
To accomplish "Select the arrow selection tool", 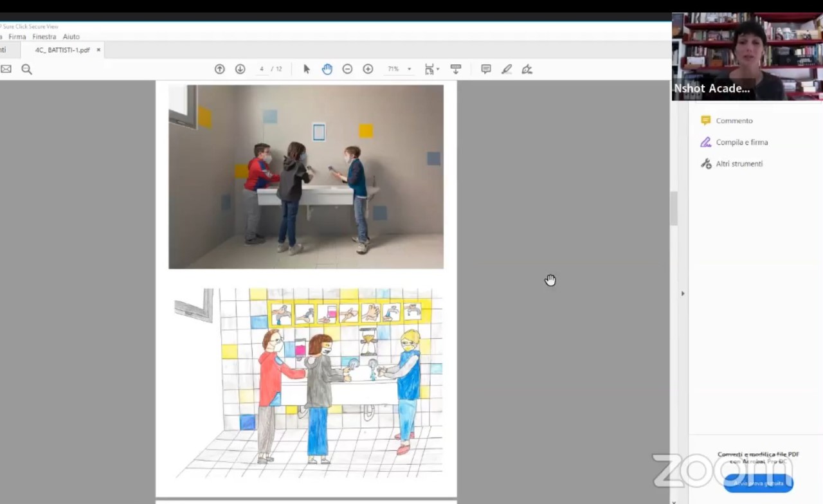I will (x=306, y=69).
